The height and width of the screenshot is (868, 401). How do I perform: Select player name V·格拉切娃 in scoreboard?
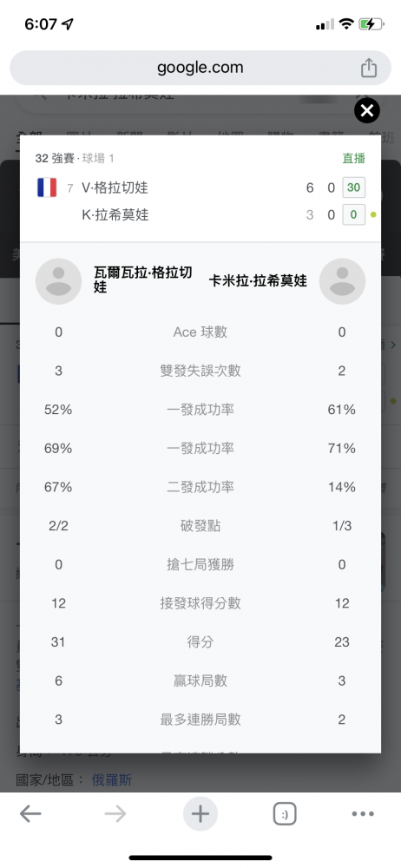115,187
